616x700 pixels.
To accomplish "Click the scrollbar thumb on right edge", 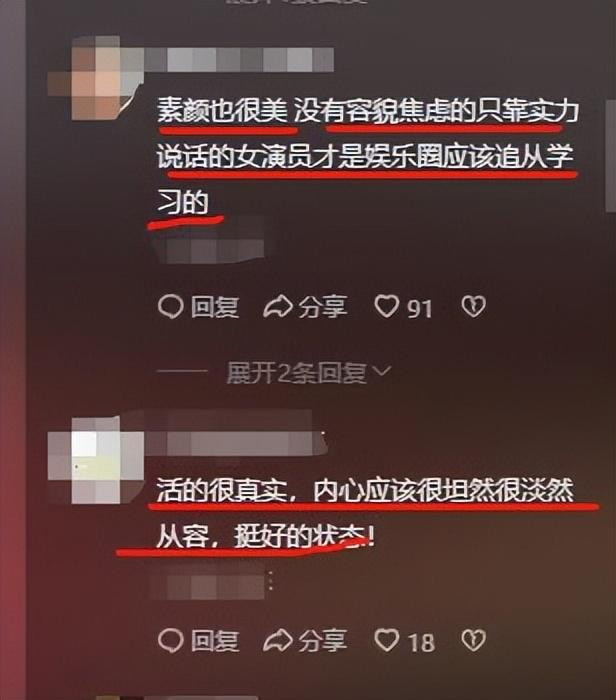I will 611,156.
